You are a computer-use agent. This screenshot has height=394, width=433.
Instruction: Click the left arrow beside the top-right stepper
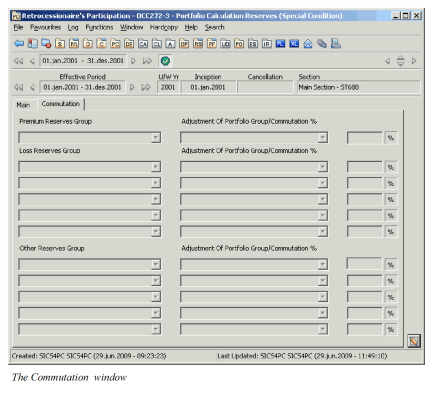click(387, 61)
